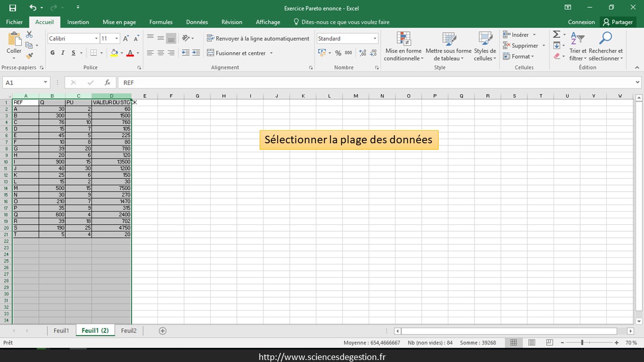Click the zoom slider in status bar
This screenshot has height=362, width=644.
pos(582,342)
